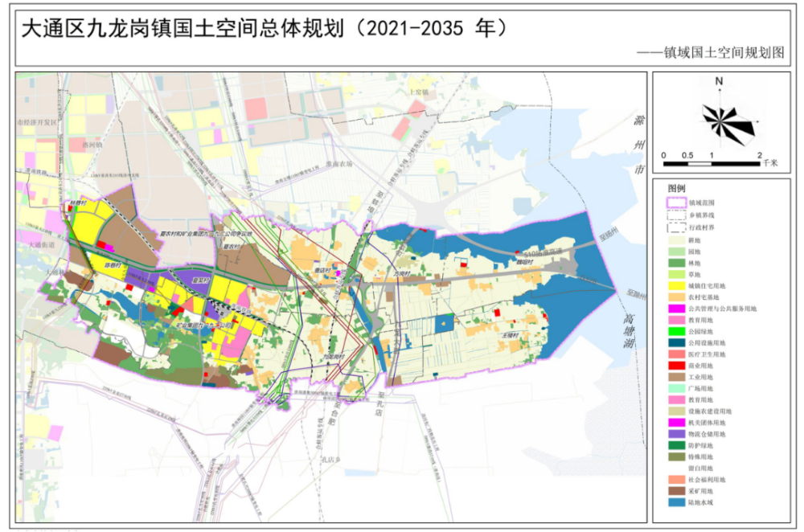Select the blue 陆地水域 legend swatch
Screen dimensions: 804x532
(674, 502)
